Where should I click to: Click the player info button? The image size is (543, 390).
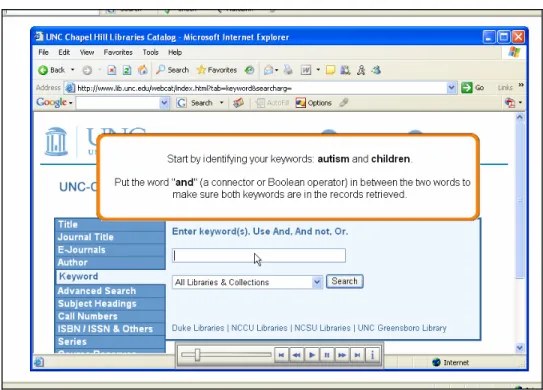pos(372,355)
